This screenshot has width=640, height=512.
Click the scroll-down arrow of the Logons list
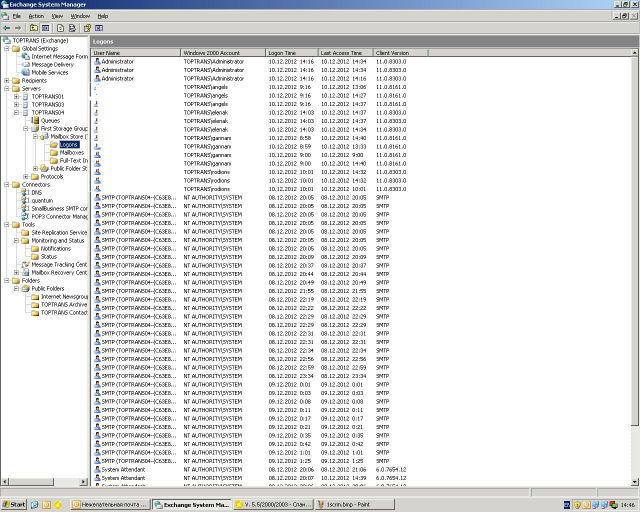tap(635, 482)
